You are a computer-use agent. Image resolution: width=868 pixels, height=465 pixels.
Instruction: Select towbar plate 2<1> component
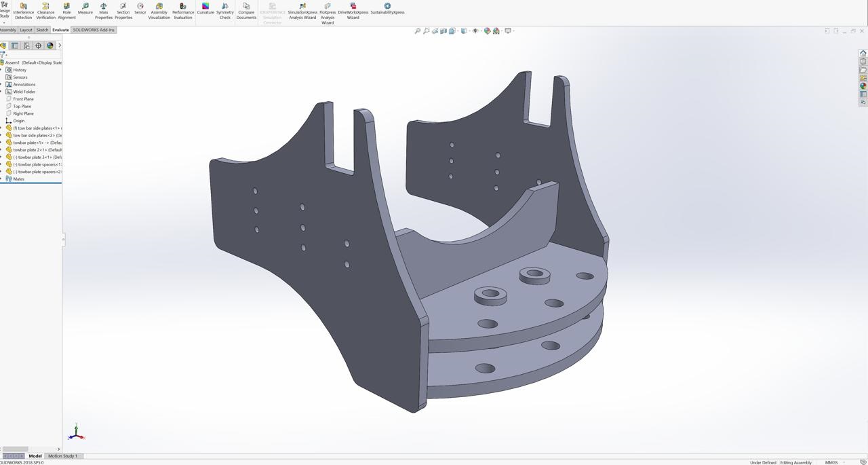point(34,150)
